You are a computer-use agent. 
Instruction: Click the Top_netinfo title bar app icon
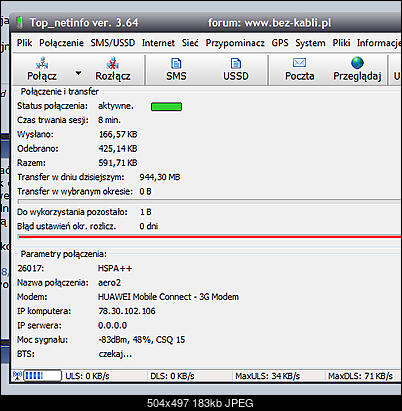point(20,22)
